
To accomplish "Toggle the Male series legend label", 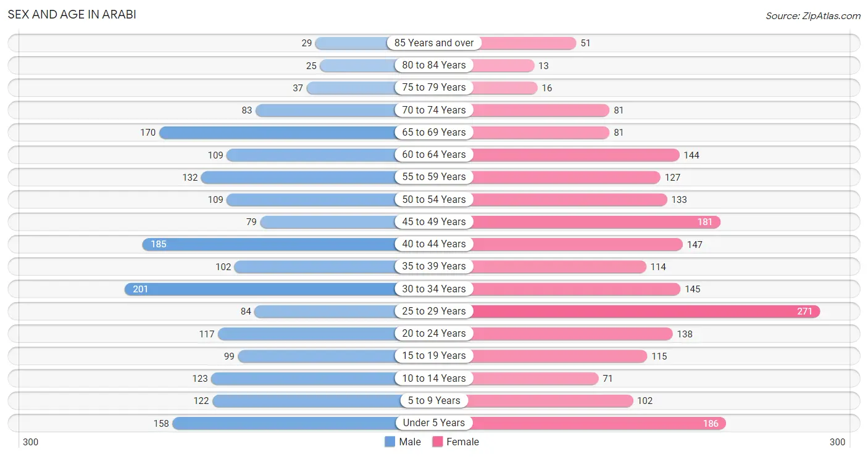I will point(410,442).
